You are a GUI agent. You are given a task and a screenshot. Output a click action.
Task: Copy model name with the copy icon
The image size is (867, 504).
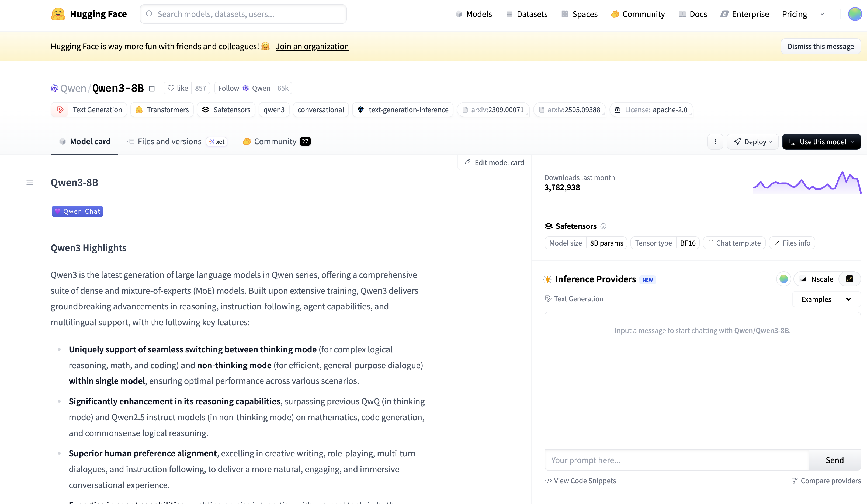pyautogui.click(x=151, y=88)
